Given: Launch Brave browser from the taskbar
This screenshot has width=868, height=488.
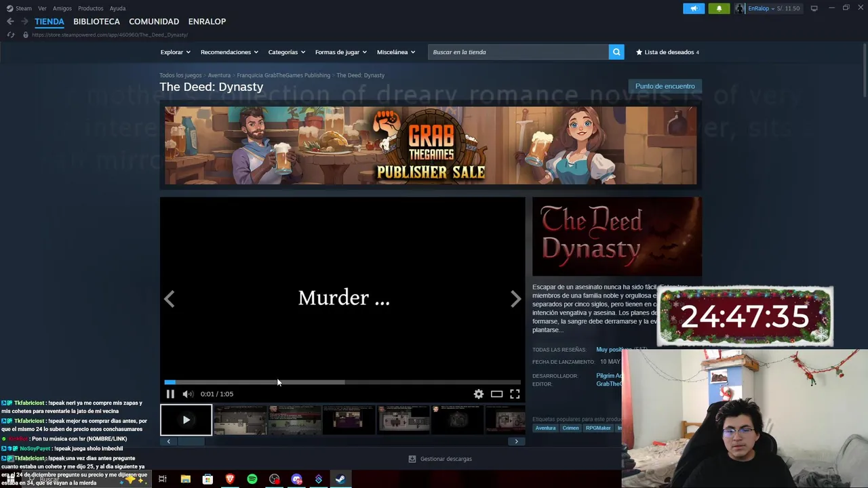Looking at the screenshot, I should pyautogui.click(x=230, y=479).
